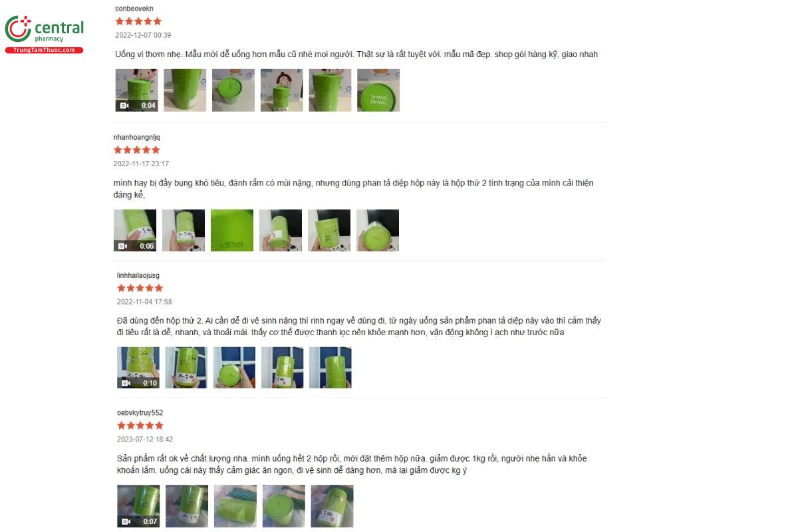Click the TrungTamThuoc.com red banner
798x532 pixels.
[x=44, y=50]
